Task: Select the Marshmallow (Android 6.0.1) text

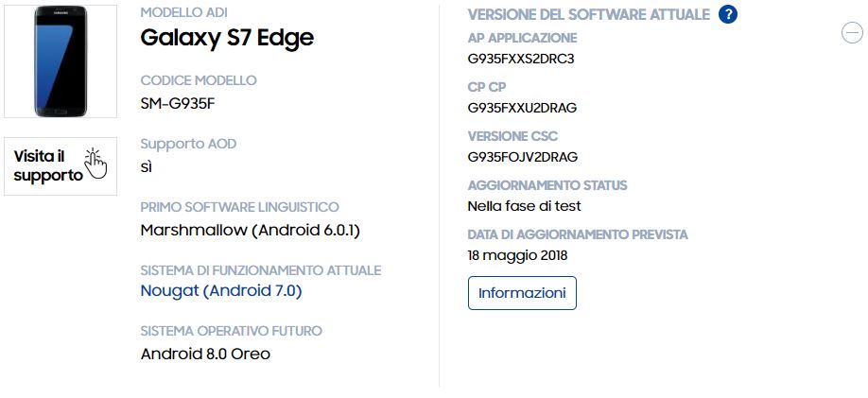Action: pyautogui.click(x=250, y=230)
